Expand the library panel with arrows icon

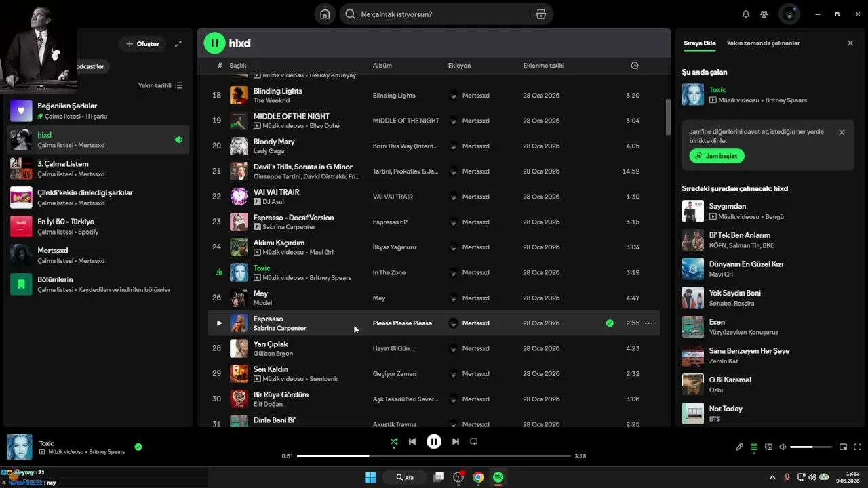tap(178, 44)
